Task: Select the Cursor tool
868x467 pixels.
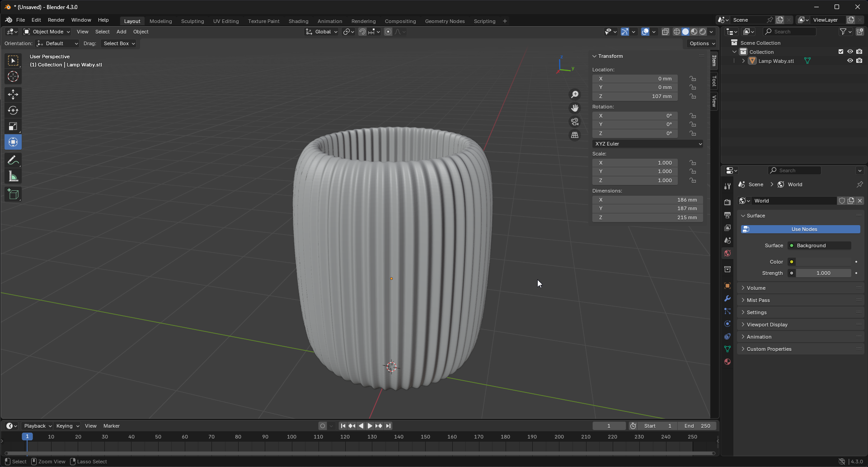Action: (x=13, y=76)
